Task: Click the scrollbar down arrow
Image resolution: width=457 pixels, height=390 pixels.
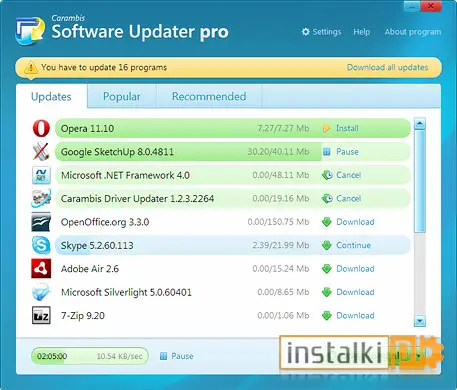Action: click(420, 321)
